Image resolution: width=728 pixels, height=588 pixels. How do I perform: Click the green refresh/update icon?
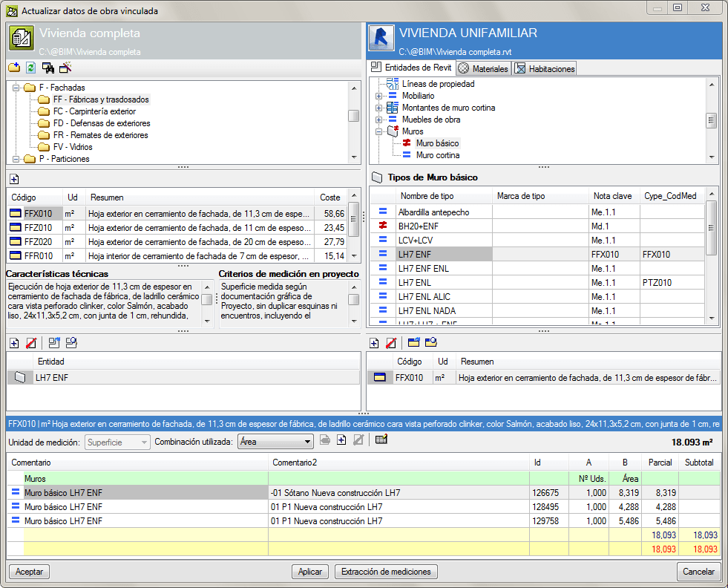[31, 68]
